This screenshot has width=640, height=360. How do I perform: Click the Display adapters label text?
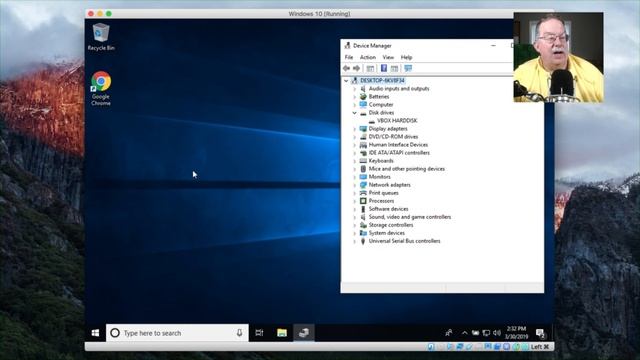tap(388, 129)
